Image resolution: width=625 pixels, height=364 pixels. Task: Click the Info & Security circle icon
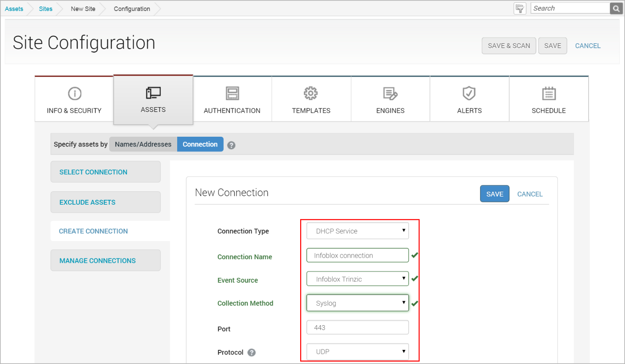pyautogui.click(x=74, y=93)
